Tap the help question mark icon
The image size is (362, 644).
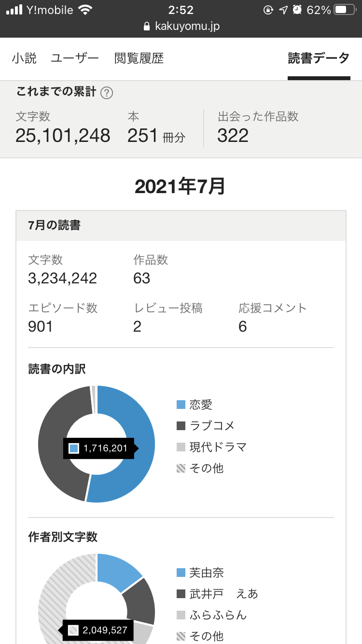tap(107, 93)
